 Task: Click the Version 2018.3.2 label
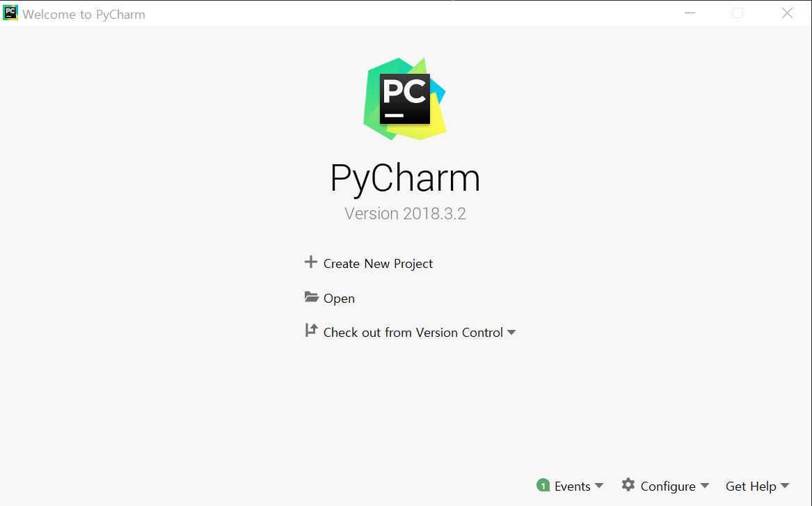pyautogui.click(x=405, y=214)
